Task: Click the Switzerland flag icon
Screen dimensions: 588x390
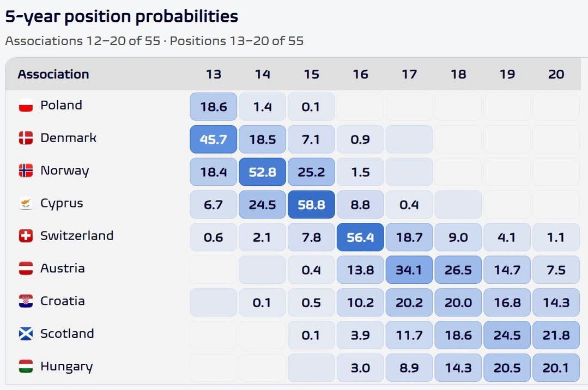Action: 26,236
